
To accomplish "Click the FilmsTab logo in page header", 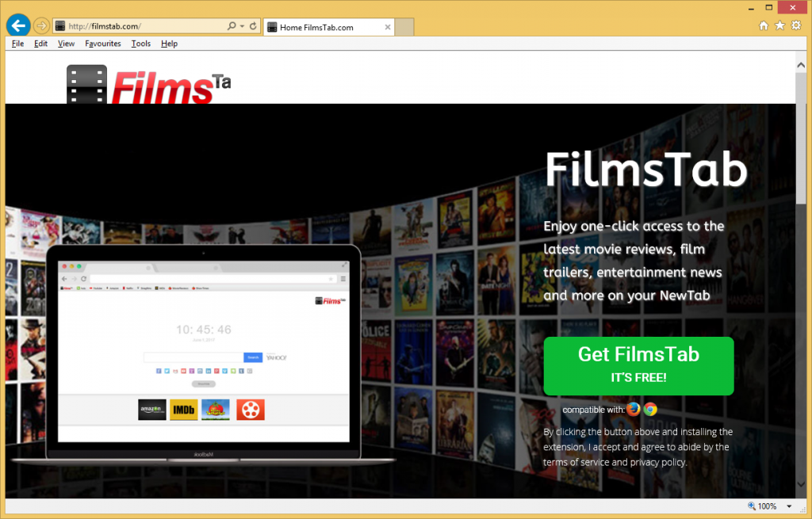I will (x=148, y=84).
